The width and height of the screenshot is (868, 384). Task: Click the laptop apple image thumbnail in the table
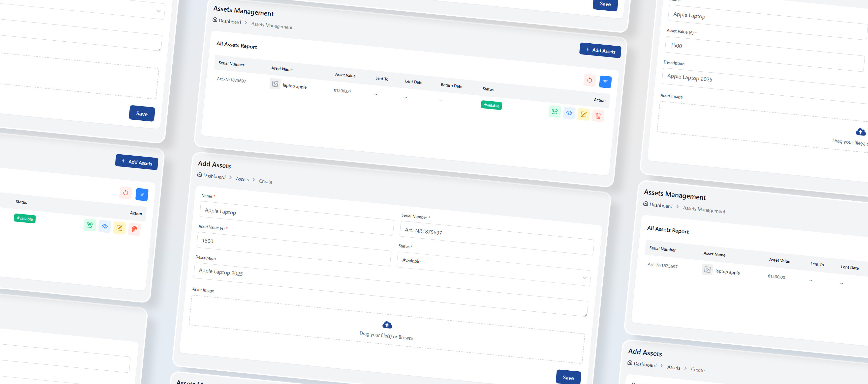point(275,84)
